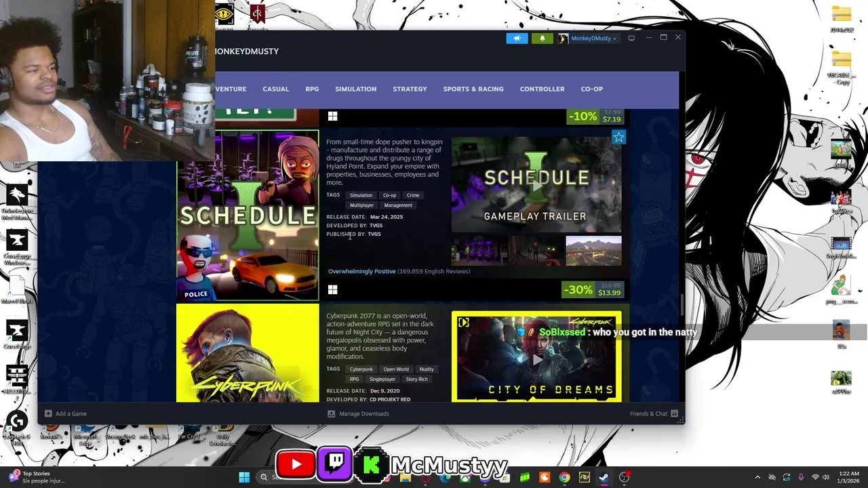868x488 pixels.
Task: Click the Story Rich tag
Action: pos(417,380)
